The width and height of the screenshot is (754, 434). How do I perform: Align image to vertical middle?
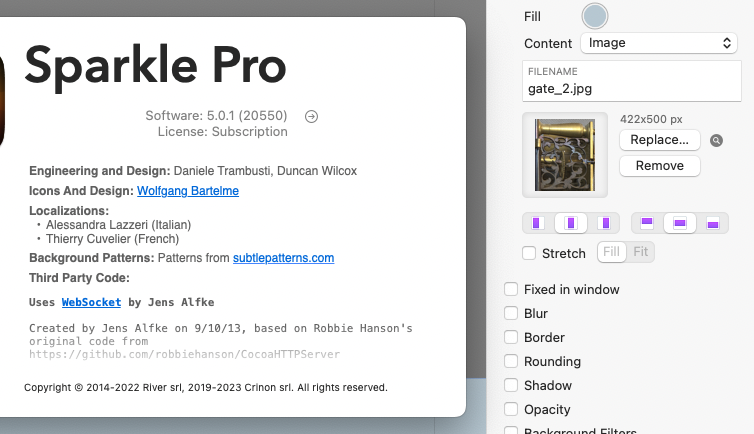(x=679, y=223)
